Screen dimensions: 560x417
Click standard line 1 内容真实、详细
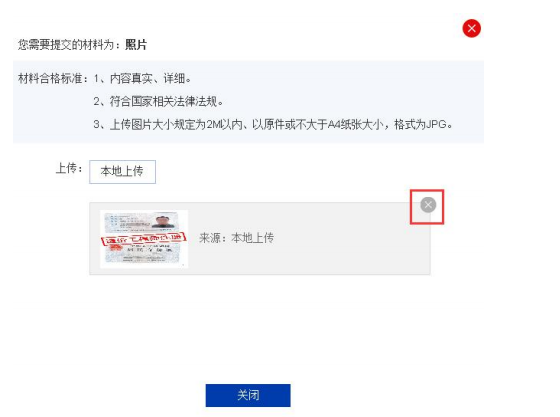pyautogui.click(x=143, y=78)
